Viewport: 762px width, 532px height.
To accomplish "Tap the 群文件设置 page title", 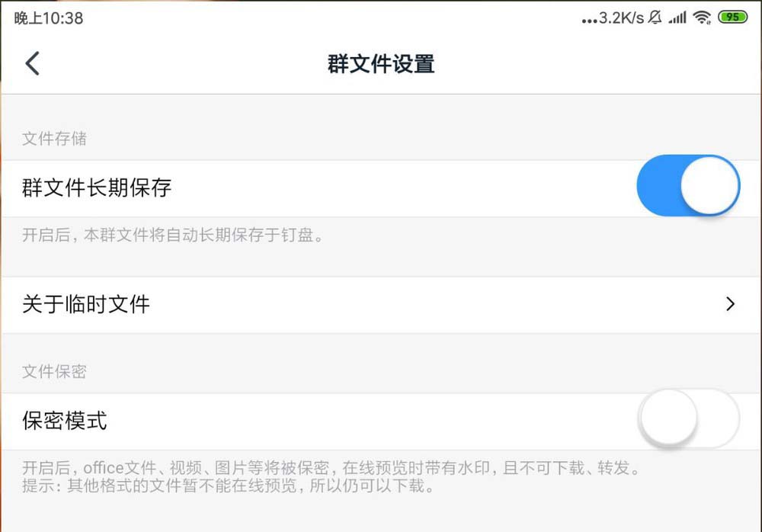I will click(381, 63).
